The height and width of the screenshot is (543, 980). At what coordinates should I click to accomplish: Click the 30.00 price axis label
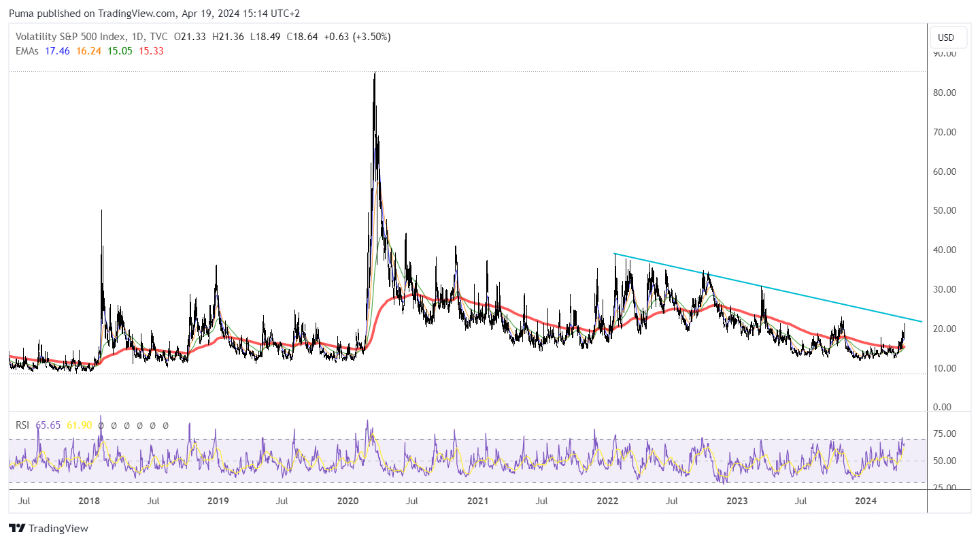click(x=945, y=289)
